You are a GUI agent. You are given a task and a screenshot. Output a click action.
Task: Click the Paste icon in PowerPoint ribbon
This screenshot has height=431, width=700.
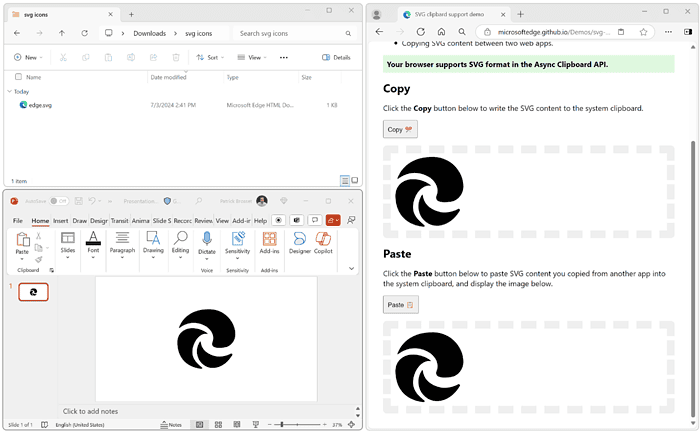pyautogui.click(x=22, y=239)
